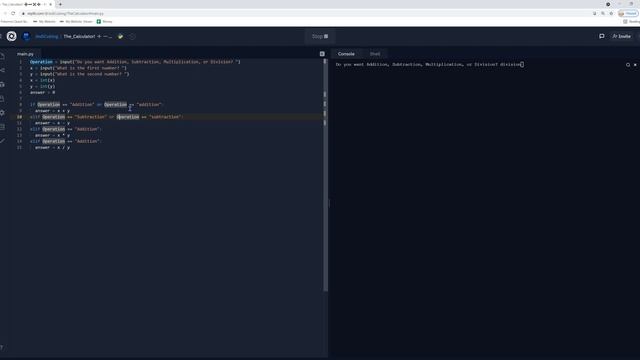640x360 pixels.
Task: Click line 14 'elif Operation == "Addition":'
Action: 65,142
